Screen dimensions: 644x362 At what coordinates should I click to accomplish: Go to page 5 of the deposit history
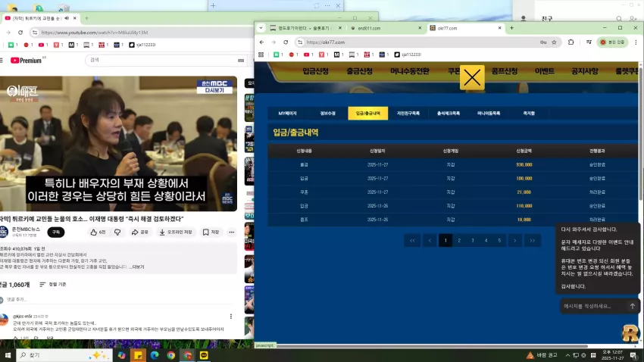coord(499,241)
